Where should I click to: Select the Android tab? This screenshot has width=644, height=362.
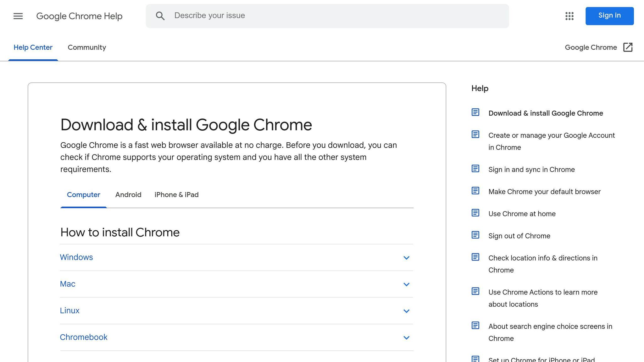click(128, 195)
